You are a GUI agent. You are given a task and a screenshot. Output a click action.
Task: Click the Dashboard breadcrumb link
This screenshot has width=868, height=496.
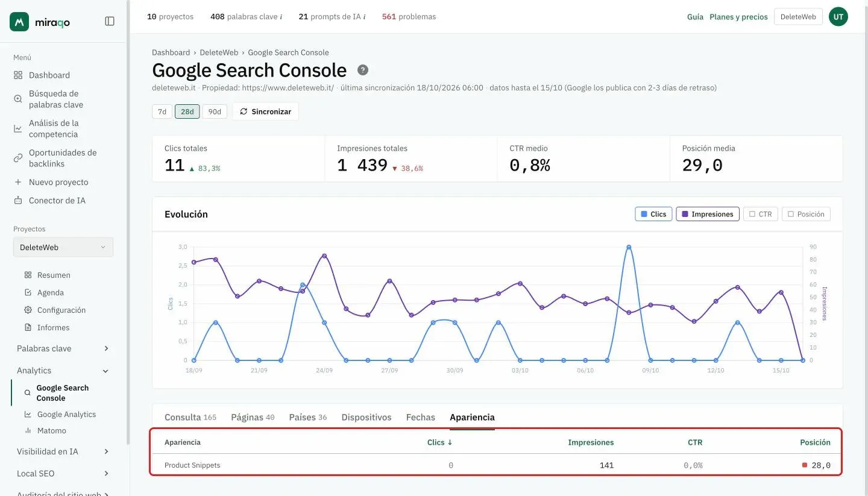(x=171, y=52)
